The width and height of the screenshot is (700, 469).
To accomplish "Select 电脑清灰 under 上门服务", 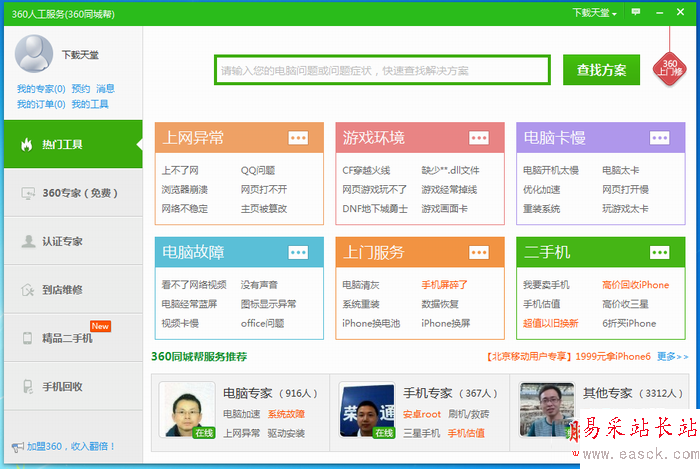I will [x=361, y=285].
